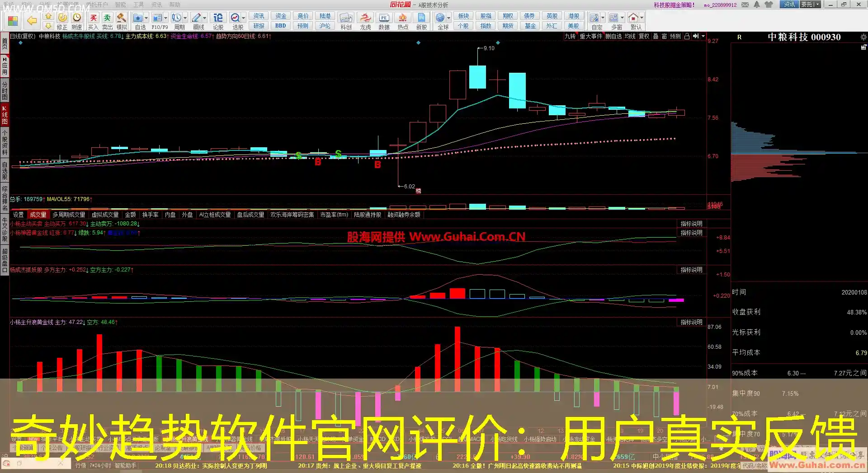
Task: Expand the 周期 period dropdown arrow
Action: click(x=185, y=18)
